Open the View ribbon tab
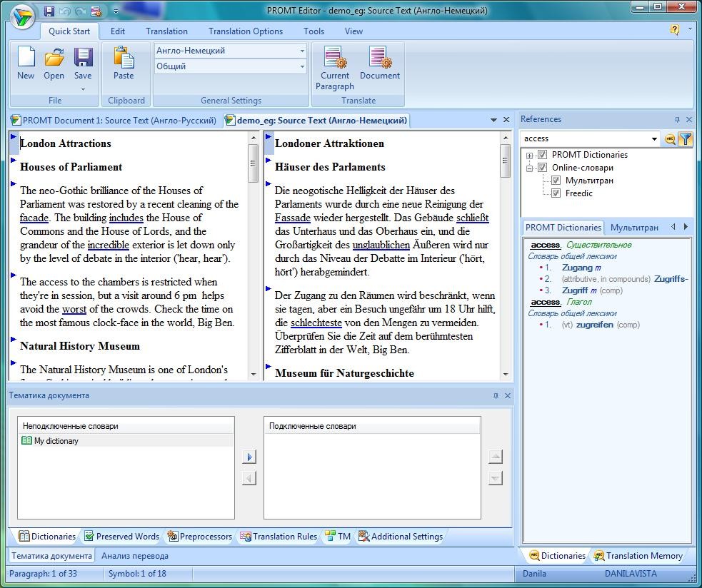Screen dimensions: 702x588 (x=353, y=31)
